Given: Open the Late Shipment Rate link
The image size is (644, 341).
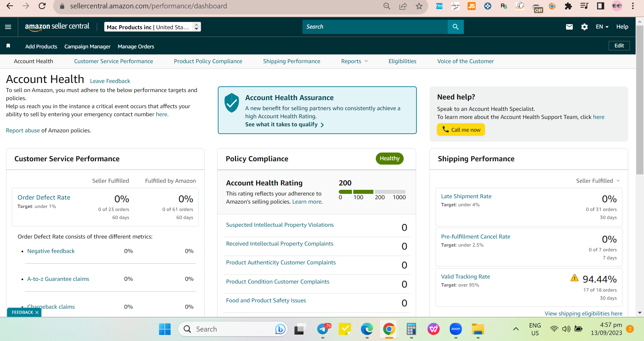Looking at the screenshot, I should click(x=466, y=196).
